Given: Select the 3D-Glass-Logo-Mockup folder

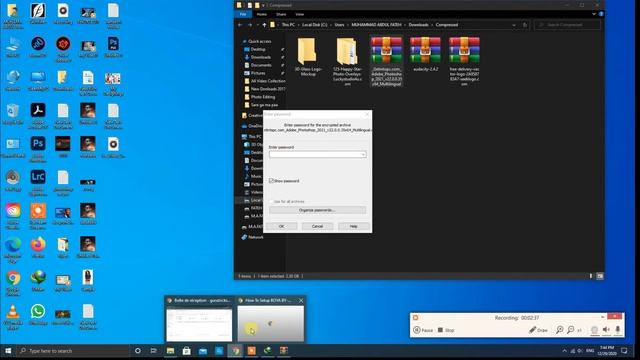Looking at the screenshot, I should (308, 57).
